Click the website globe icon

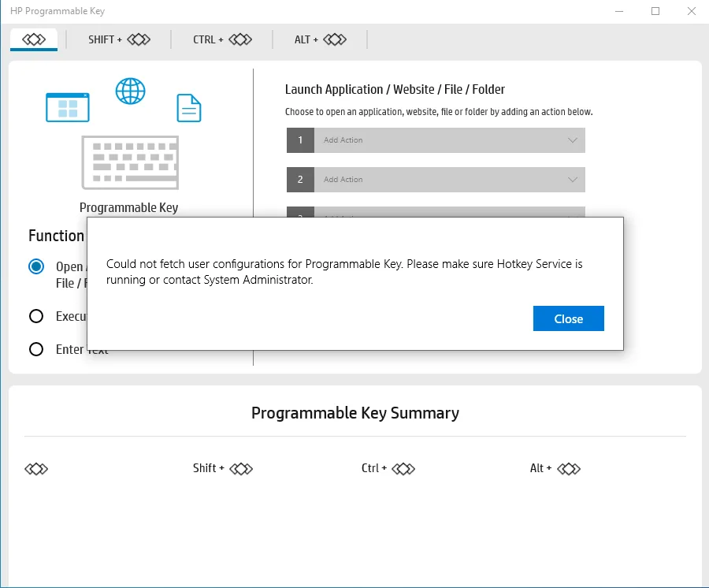130,91
